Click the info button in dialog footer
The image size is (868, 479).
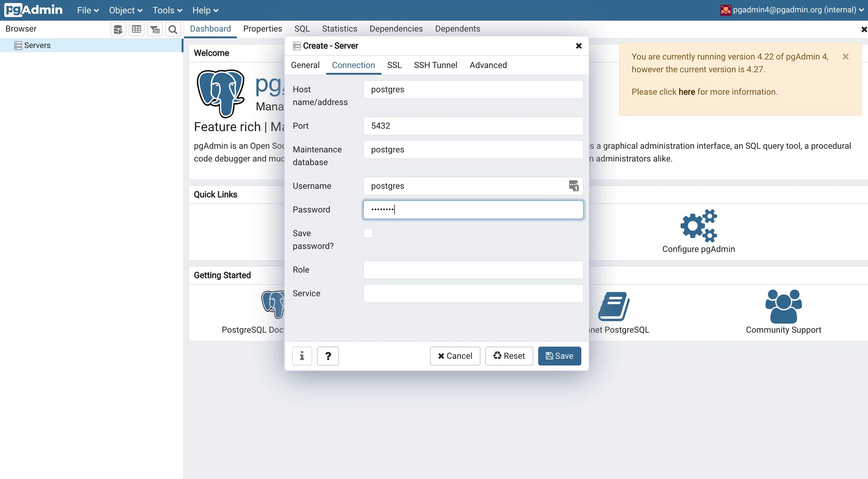[x=302, y=356]
